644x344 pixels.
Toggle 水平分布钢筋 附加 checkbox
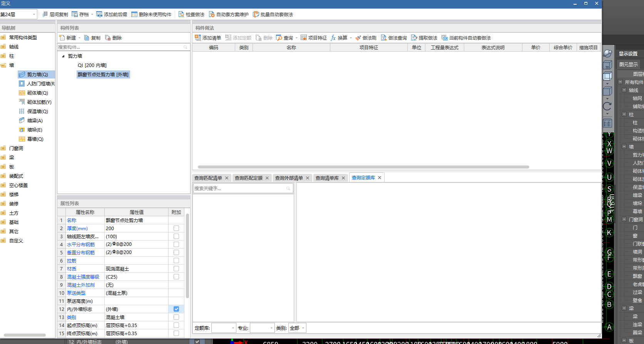coord(176,244)
